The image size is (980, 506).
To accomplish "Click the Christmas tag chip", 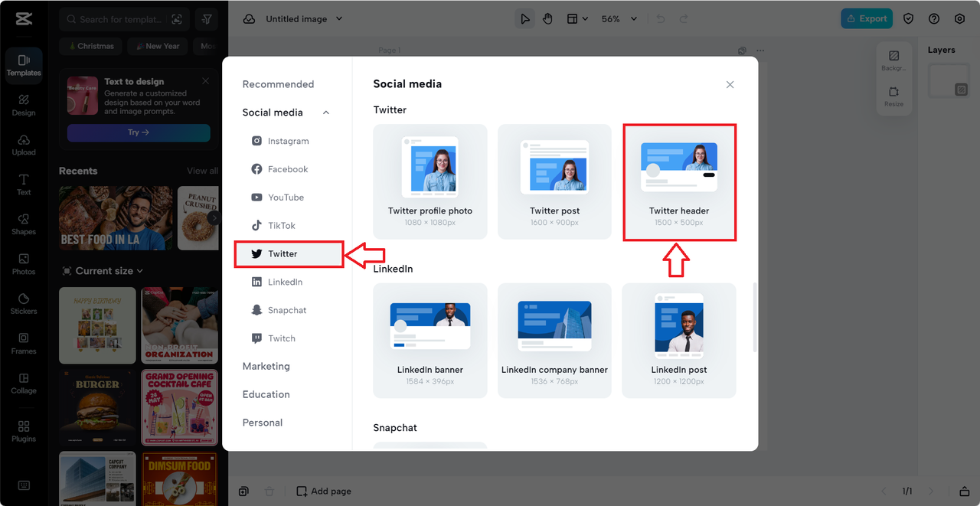I will 90,46.
